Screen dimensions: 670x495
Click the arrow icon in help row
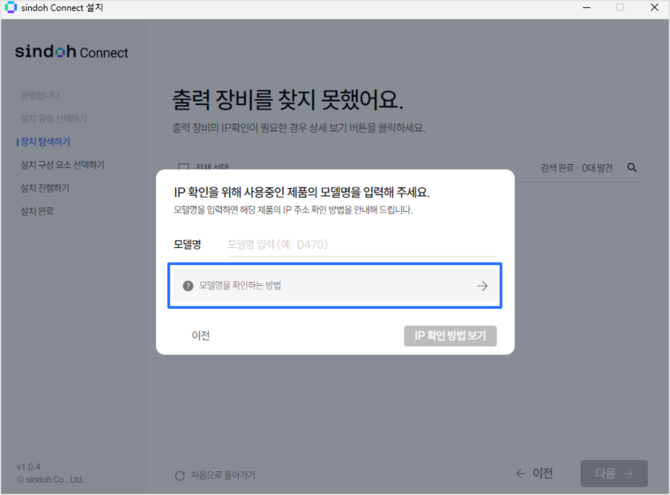(x=482, y=286)
